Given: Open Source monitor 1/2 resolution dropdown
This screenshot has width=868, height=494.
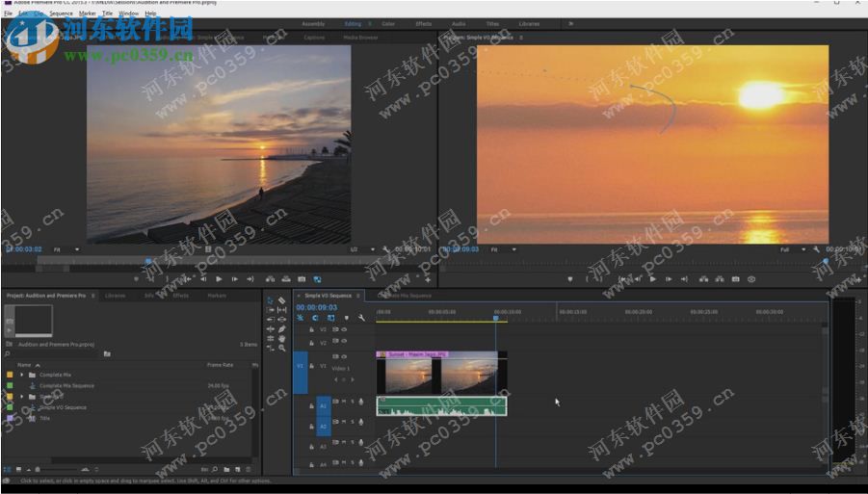Looking at the screenshot, I should 362,249.
